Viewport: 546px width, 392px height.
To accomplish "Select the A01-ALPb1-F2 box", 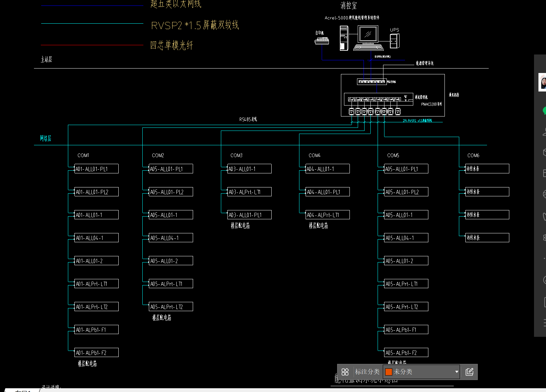I will [x=96, y=352].
